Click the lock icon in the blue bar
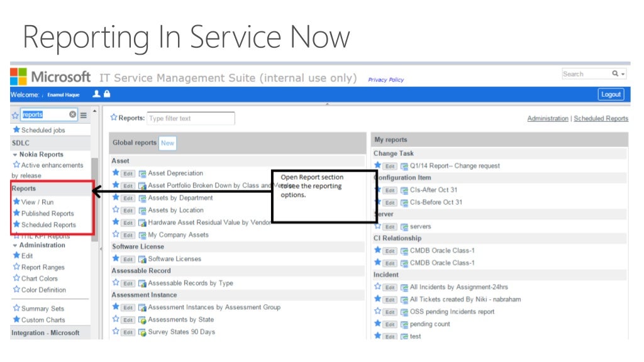This screenshot has width=644, height=362. click(107, 94)
